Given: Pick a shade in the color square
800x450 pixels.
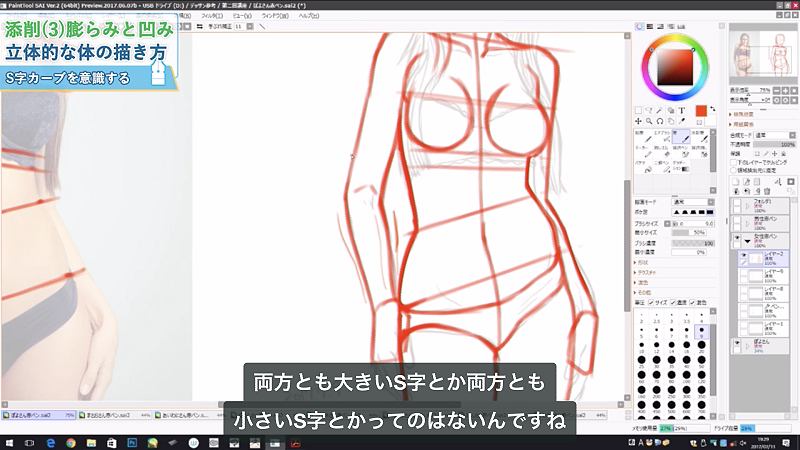Looking at the screenshot, I should pyautogui.click(x=674, y=68).
